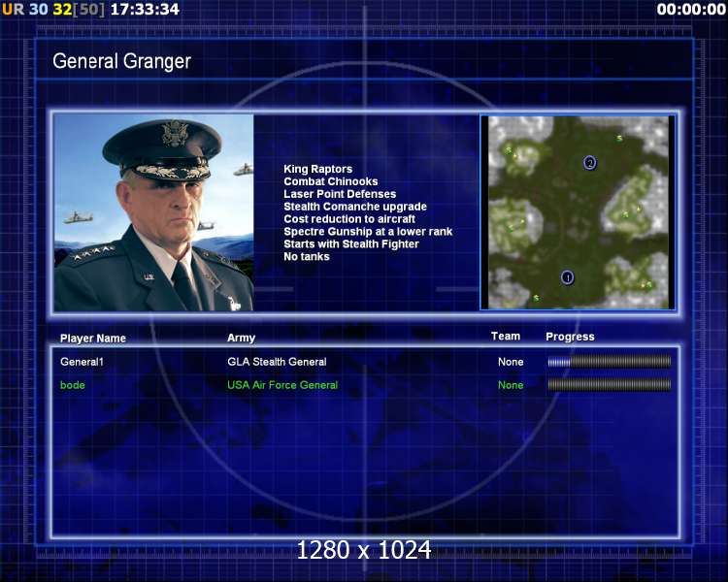Click the 'Progress' column header

pyautogui.click(x=570, y=337)
